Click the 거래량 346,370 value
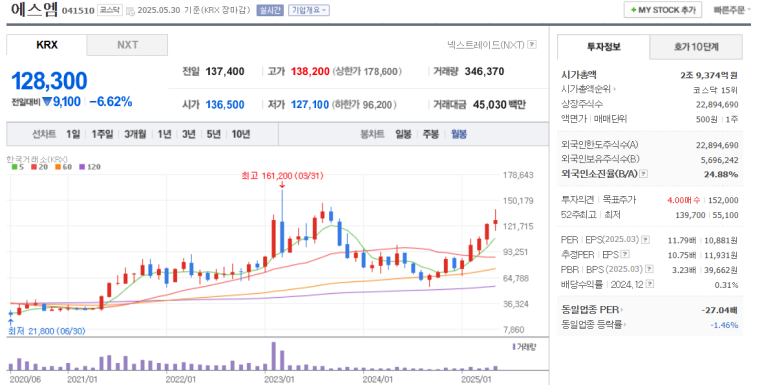This screenshot has width=773, height=385. pyautogui.click(x=485, y=71)
